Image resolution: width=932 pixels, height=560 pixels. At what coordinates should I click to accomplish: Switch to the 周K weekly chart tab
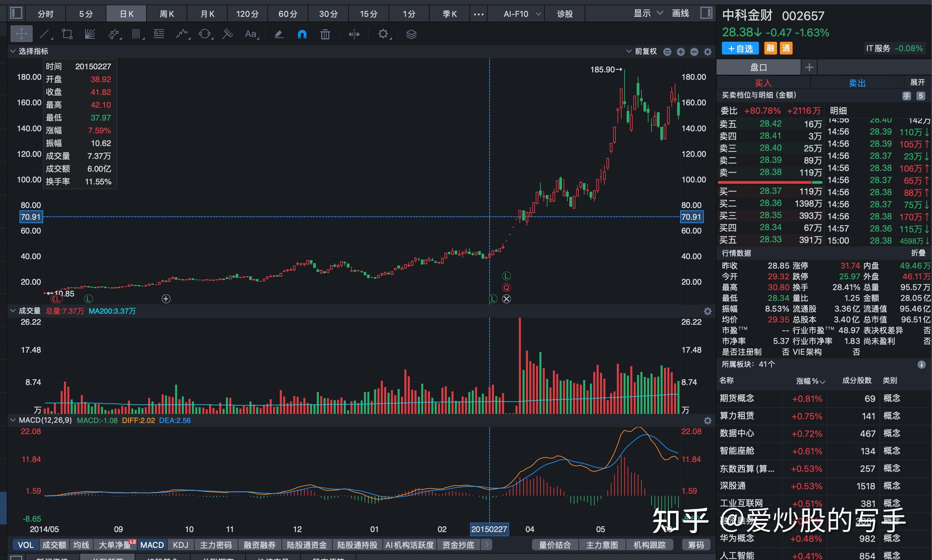click(x=166, y=13)
